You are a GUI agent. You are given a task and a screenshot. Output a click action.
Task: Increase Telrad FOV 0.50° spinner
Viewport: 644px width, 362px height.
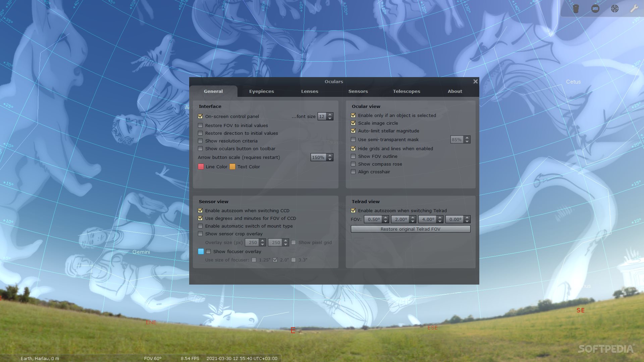(x=386, y=218)
